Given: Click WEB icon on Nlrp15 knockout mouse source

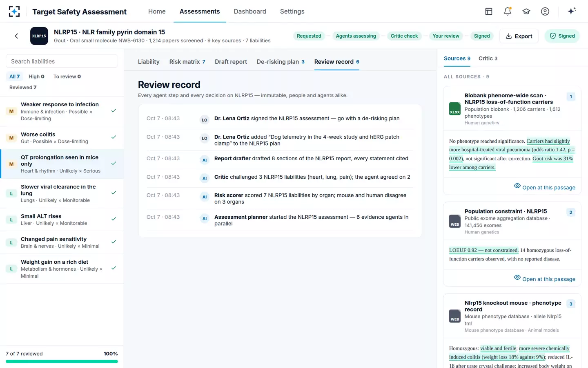Looking at the screenshot, I should 455,316.
